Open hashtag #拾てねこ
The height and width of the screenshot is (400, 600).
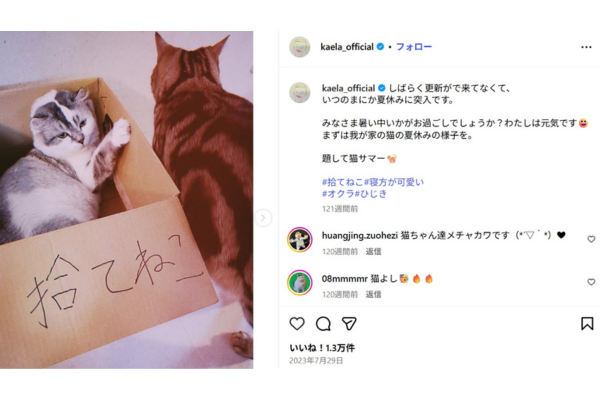point(342,182)
